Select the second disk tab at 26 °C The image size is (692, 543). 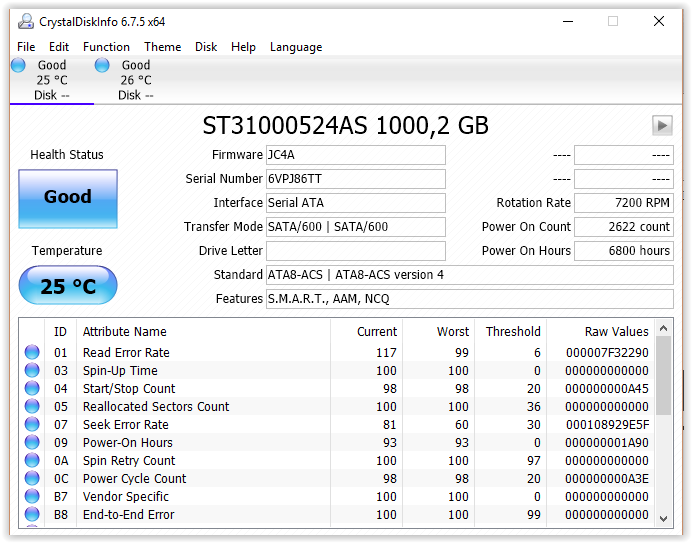click(135, 80)
